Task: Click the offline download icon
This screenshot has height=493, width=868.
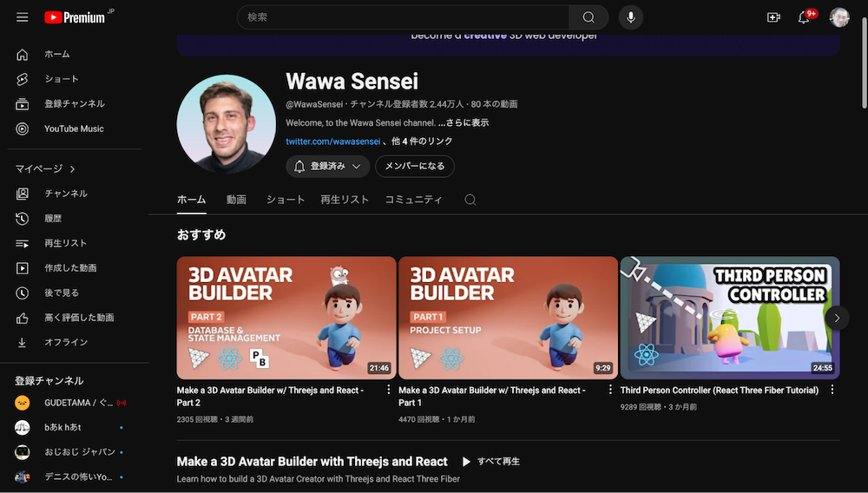Action: [23, 343]
